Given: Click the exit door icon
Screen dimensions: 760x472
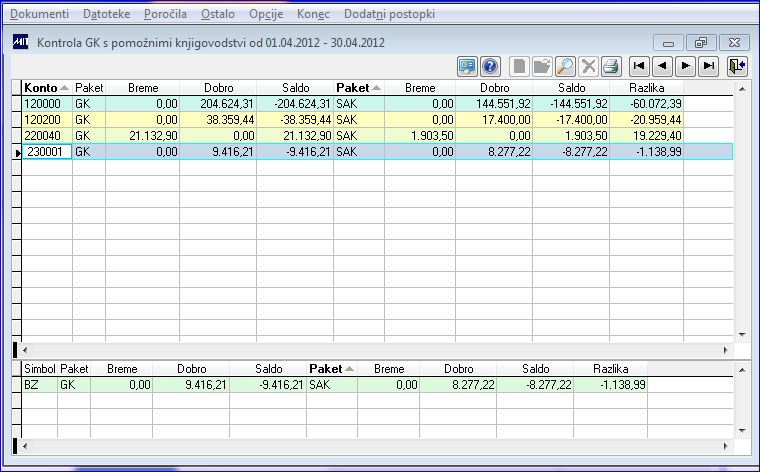Looking at the screenshot, I should [x=737, y=66].
